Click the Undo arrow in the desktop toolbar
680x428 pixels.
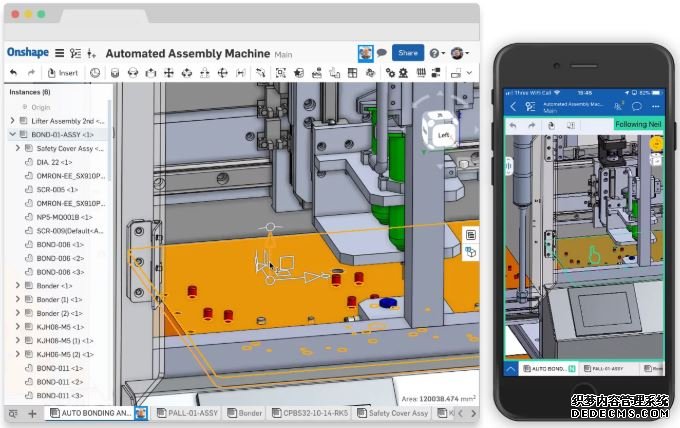point(14,73)
